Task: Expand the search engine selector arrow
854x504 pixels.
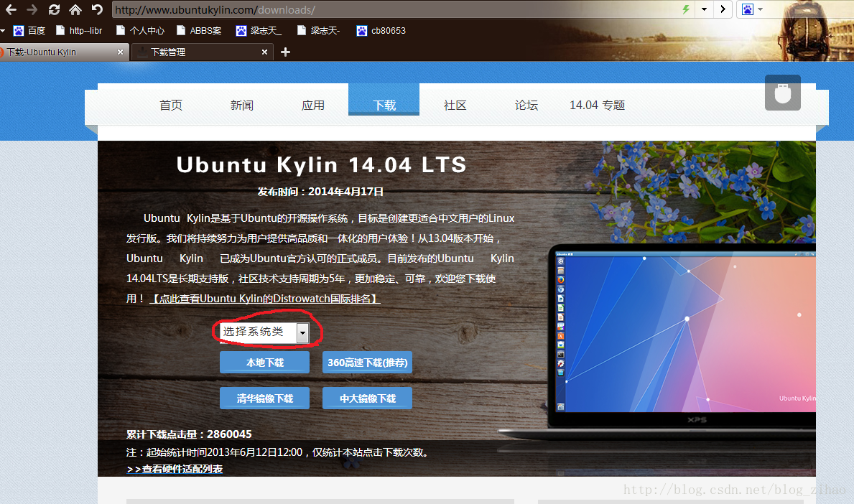Action: [761, 9]
